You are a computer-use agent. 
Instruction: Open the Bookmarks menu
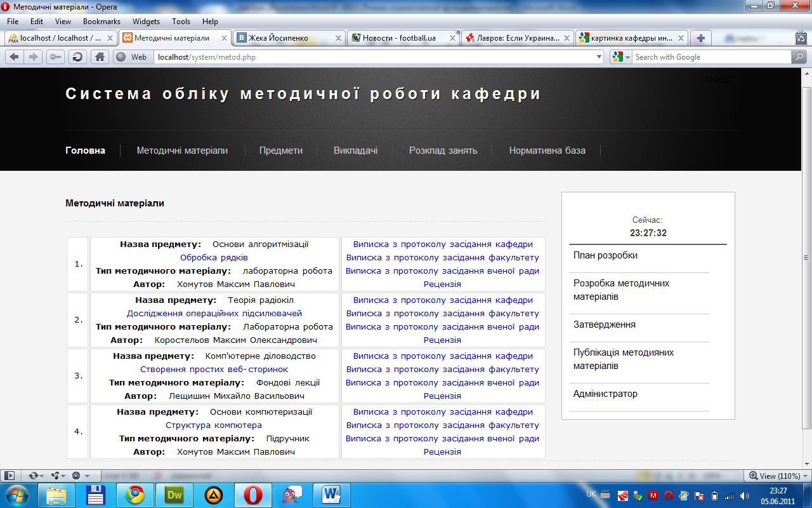pyautogui.click(x=101, y=22)
